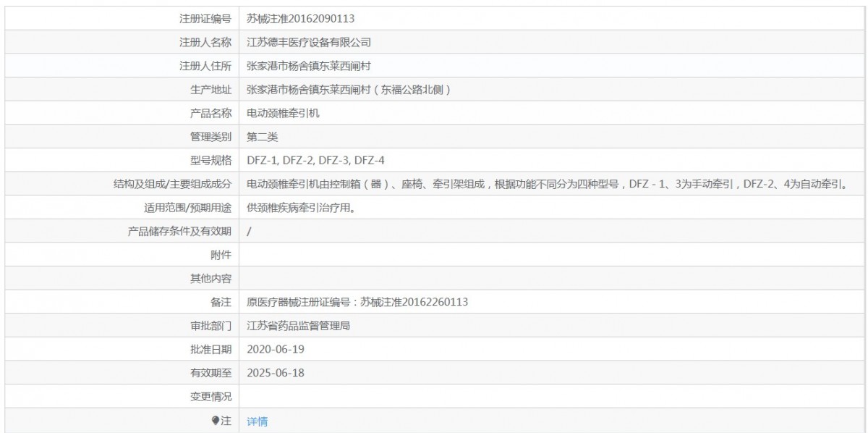The image size is (868, 433).
Task: Click the 型号规格 label
Action: [210, 160]
